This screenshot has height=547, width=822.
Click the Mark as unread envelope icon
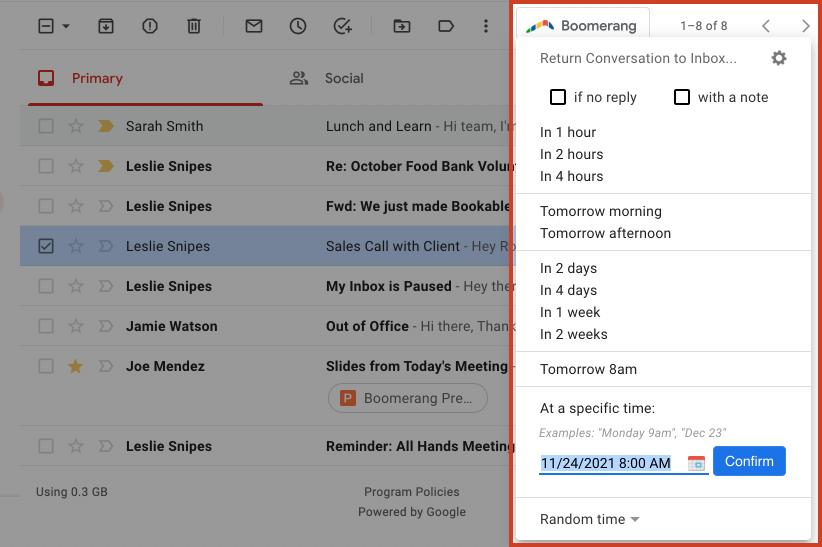pos(254,26)
